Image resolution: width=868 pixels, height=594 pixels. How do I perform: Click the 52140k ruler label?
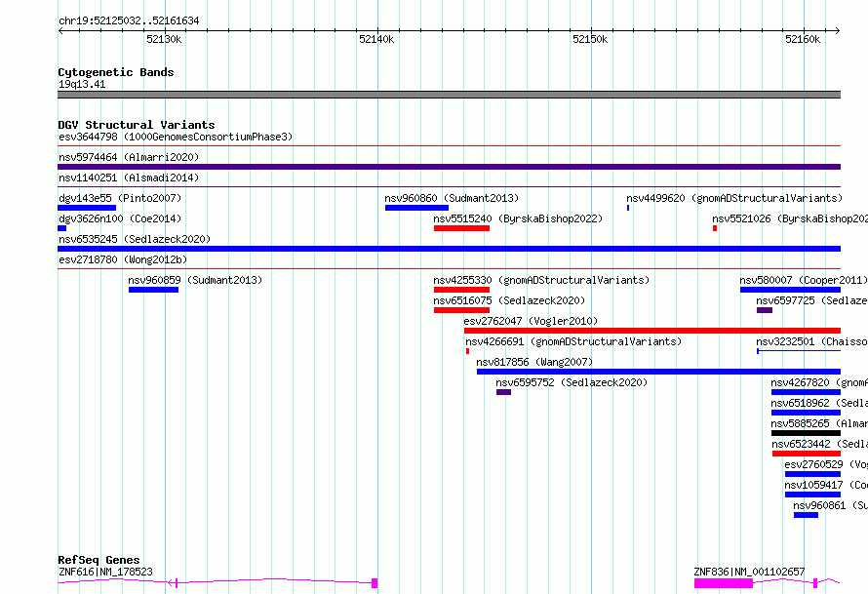tap(376, 39)
